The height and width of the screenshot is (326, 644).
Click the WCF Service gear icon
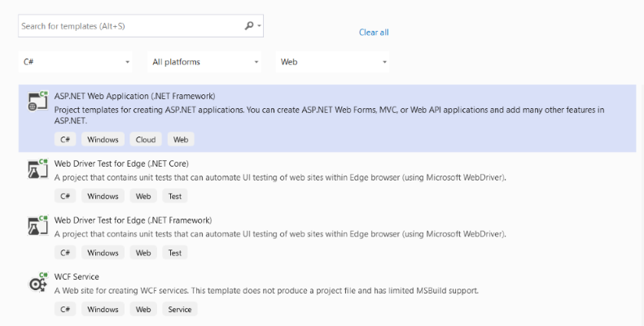coord(37,282)
